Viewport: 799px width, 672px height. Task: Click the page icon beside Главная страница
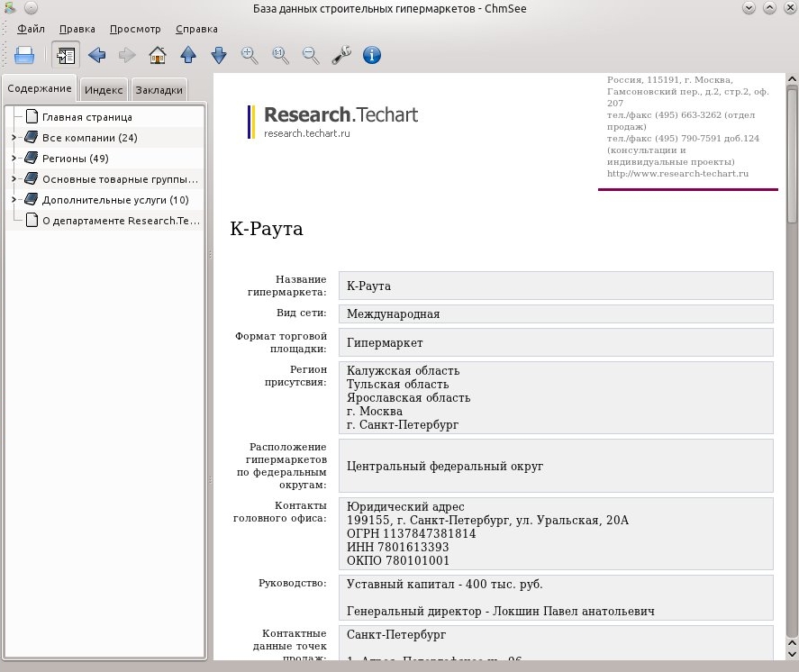click(x=32, y=117)
